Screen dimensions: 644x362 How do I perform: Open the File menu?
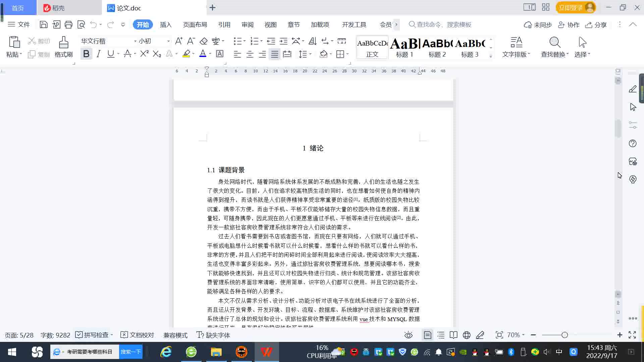[19, 24]
